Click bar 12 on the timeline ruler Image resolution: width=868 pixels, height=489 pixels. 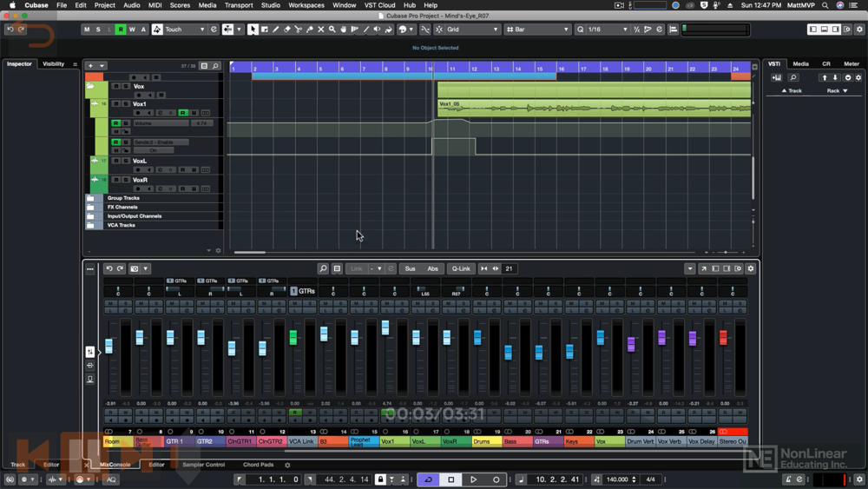coord(475,68)
